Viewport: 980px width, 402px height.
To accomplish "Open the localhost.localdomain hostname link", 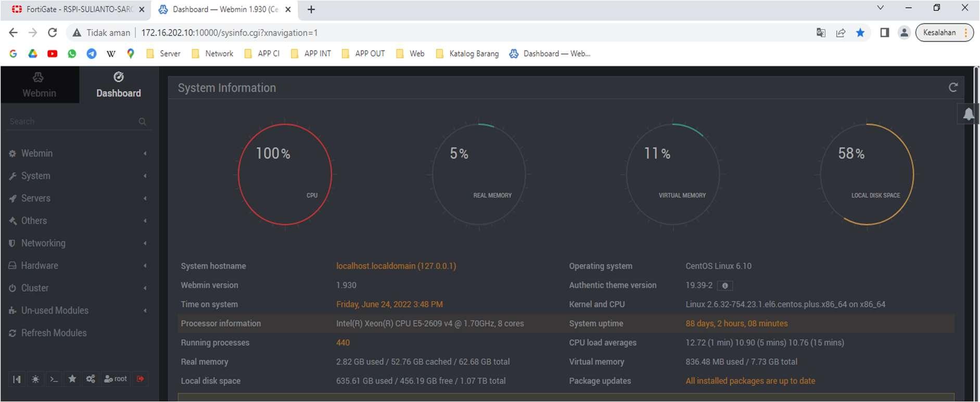I will [396, 266].
